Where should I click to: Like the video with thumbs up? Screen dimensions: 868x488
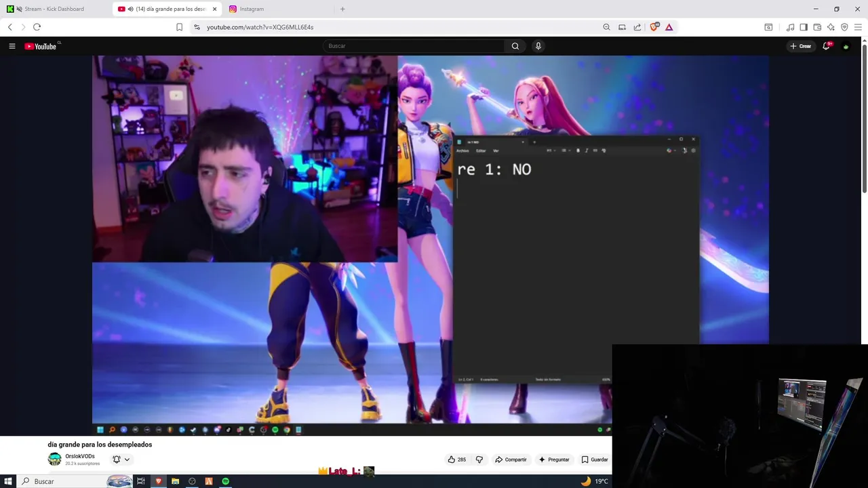click(x=456, y=460)
